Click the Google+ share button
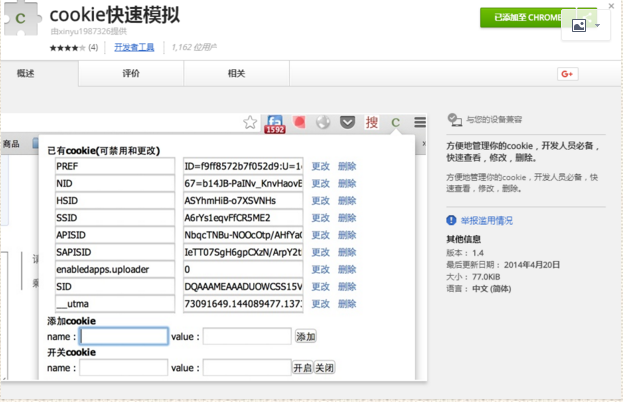 point(567,74)
